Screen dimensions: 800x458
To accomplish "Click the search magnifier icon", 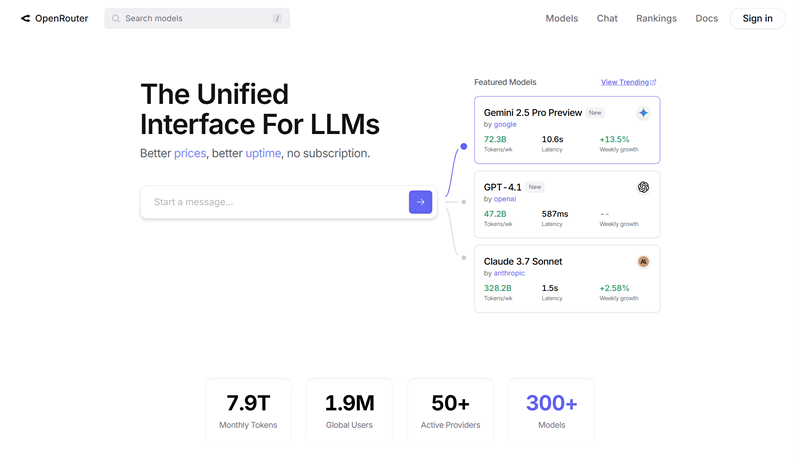I will pos(116,18).
